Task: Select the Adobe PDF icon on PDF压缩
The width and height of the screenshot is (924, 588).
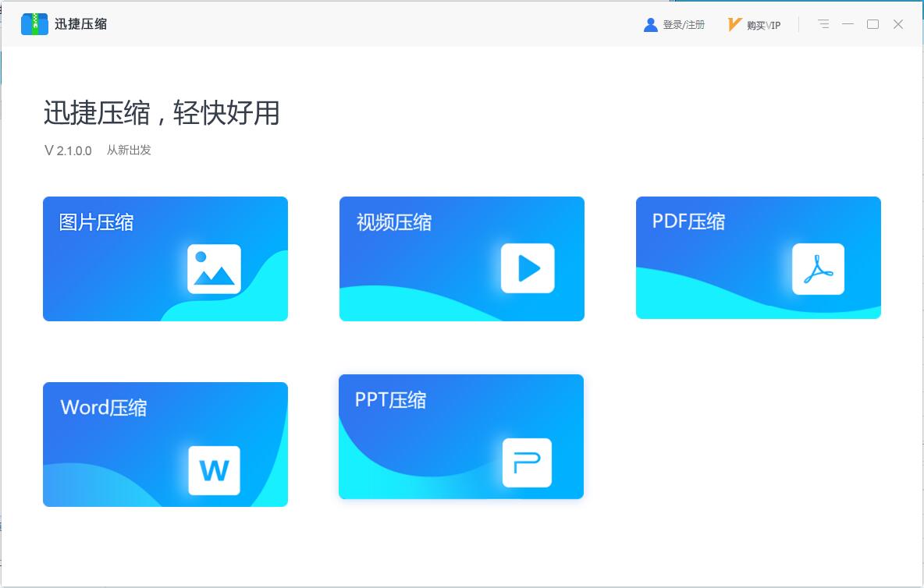Action: pyautogui.click(x=818, y=268)
